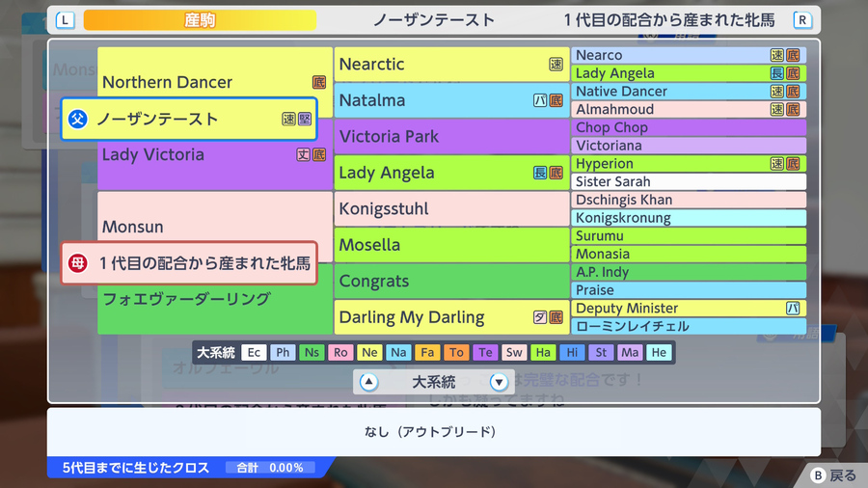Click the Nearctic pedigree cell
This screenshot has width=868, height=488.
451,65
